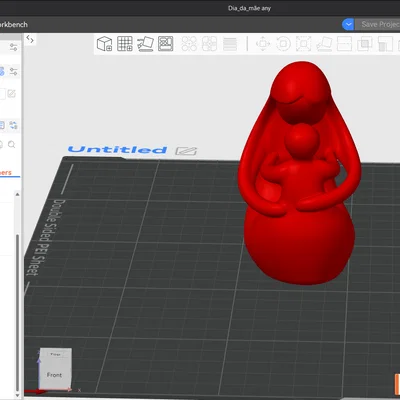Click the Untitled plate label
The width and height of the screenshot is (400, 400).
point(117,150)
